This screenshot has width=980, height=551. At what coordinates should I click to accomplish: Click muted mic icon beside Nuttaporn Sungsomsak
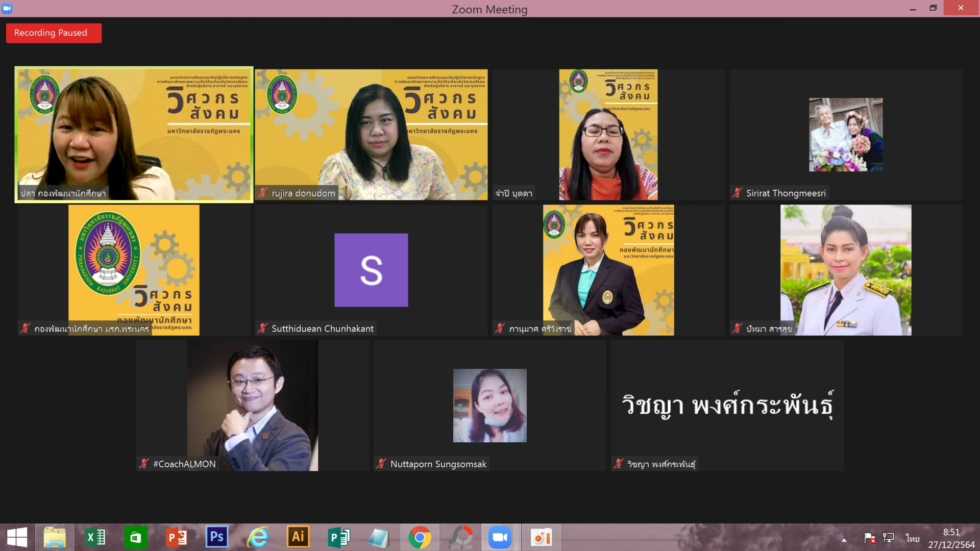pos(381,464)
